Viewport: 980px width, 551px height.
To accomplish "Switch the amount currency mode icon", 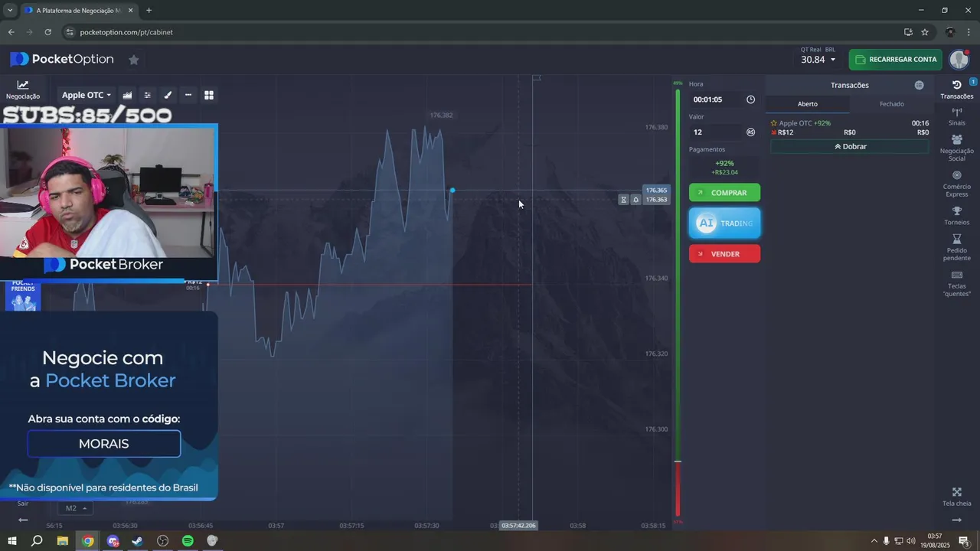I will point(750,132).
